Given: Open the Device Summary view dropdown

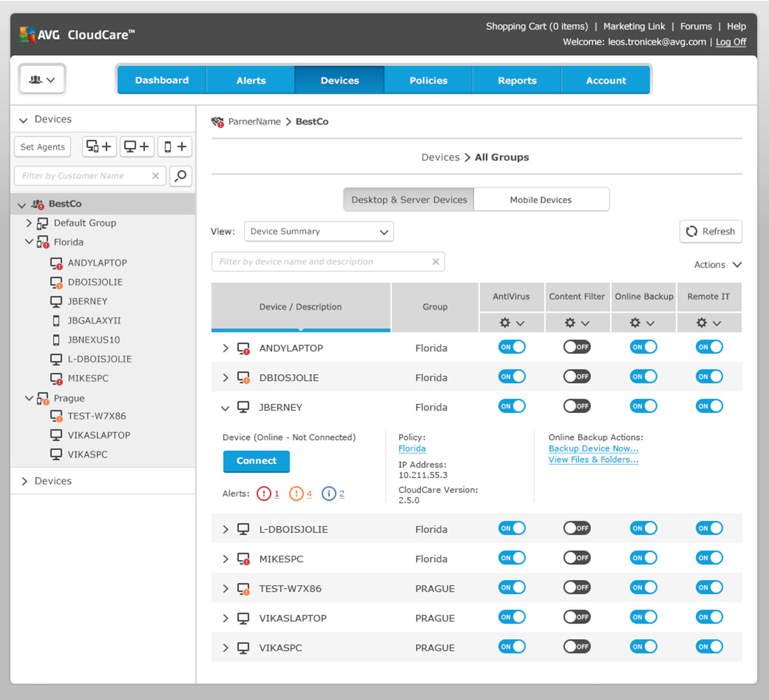Looking at the screenshot, I should [318, 231].
